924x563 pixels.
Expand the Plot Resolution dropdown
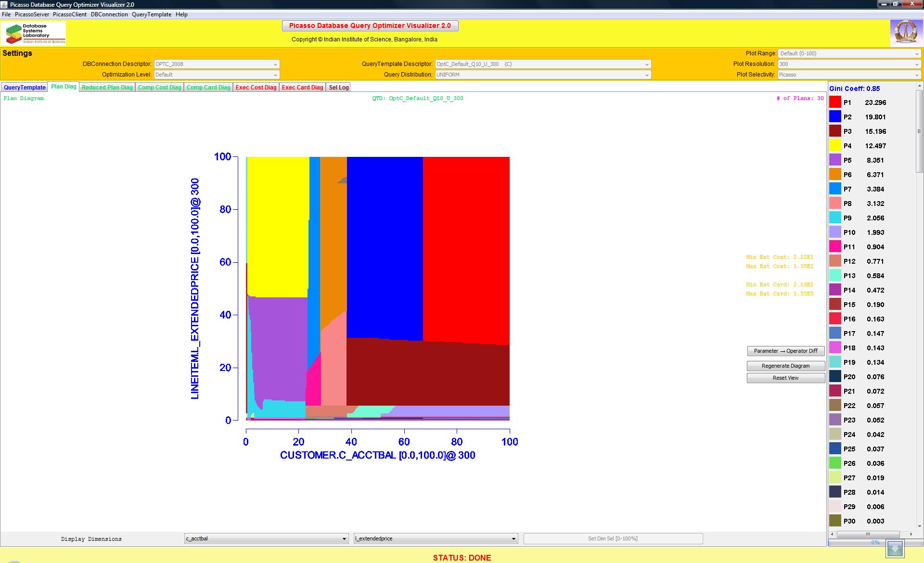[x=849, y=64]
